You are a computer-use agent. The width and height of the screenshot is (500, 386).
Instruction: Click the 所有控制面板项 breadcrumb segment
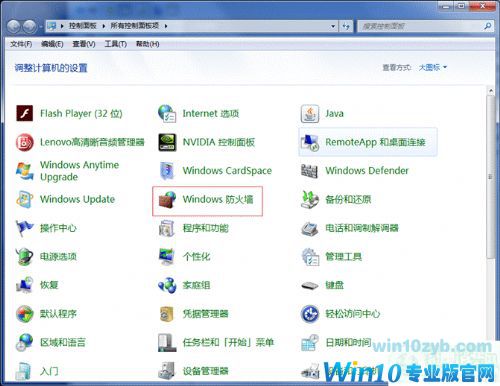point(135,26)
